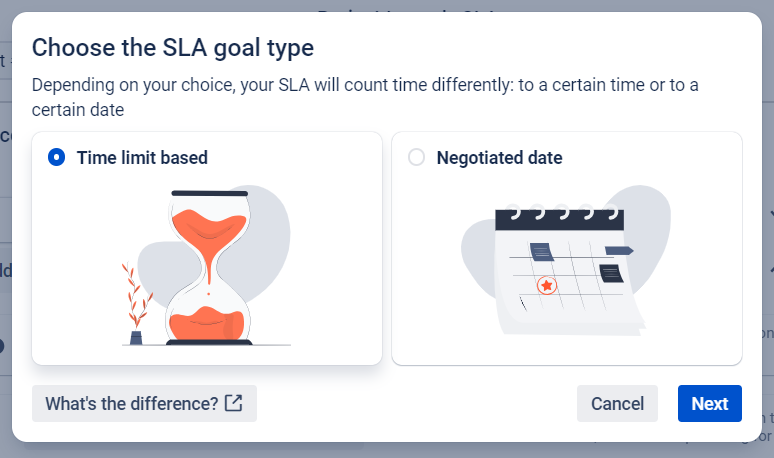774x458 pixels.
Task: Click the external link icon beside What's the difference
Action: point(233,403)
